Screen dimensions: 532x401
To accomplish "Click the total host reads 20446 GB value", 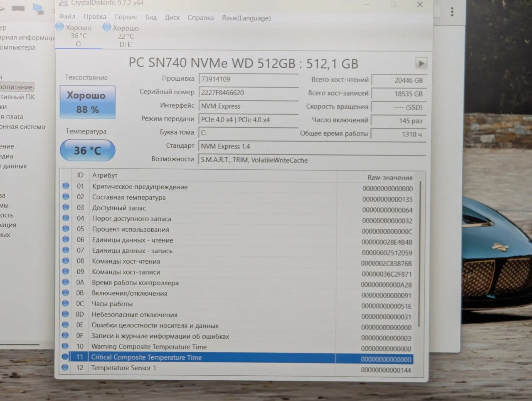I will coord(399,80).
